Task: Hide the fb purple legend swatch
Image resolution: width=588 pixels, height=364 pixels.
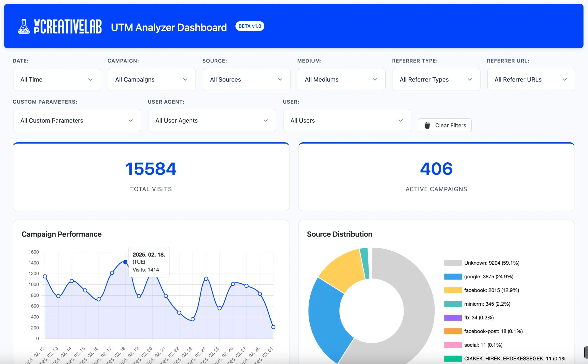Action: coord(453,318)
